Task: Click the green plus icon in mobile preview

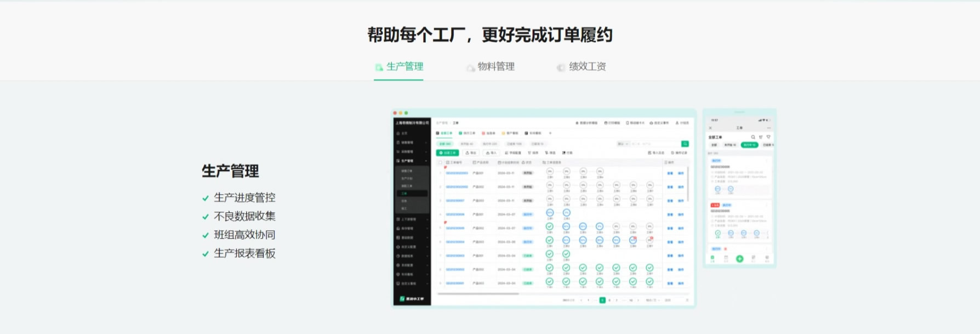Action: 739,258
